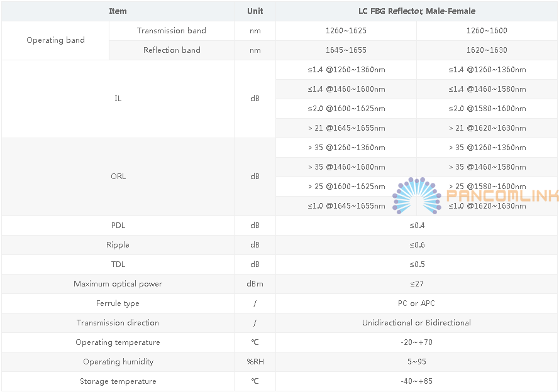Select the Unidirectional or Bidirectional cell

point(416,322)
